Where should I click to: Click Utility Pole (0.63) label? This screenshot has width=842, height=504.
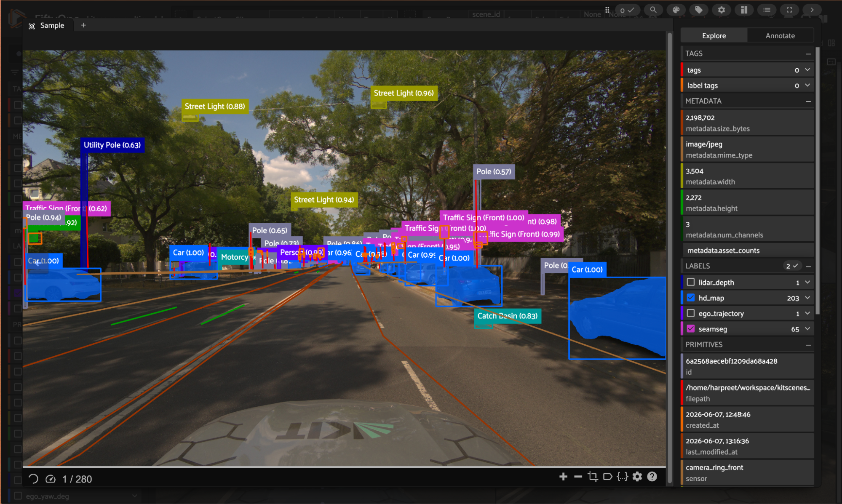tap(112, 145)
